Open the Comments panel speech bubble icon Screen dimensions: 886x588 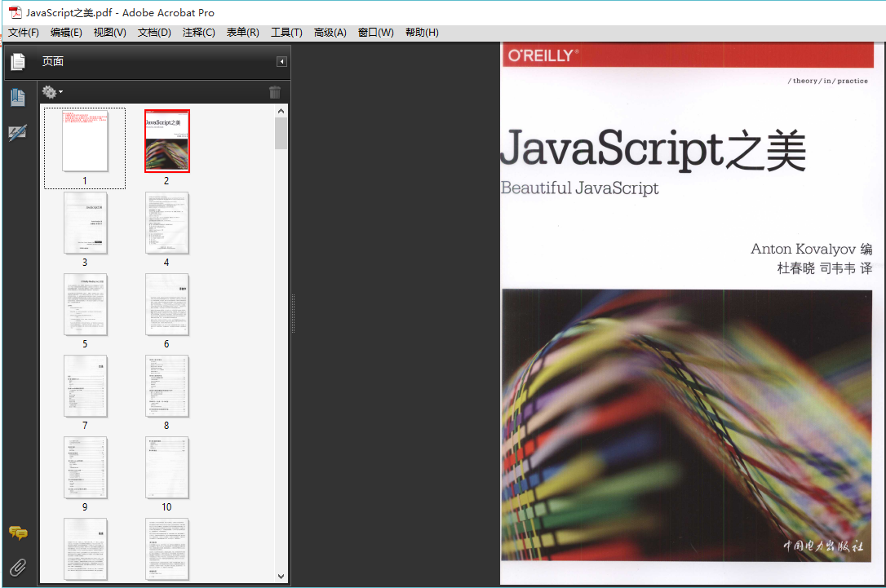18,533
